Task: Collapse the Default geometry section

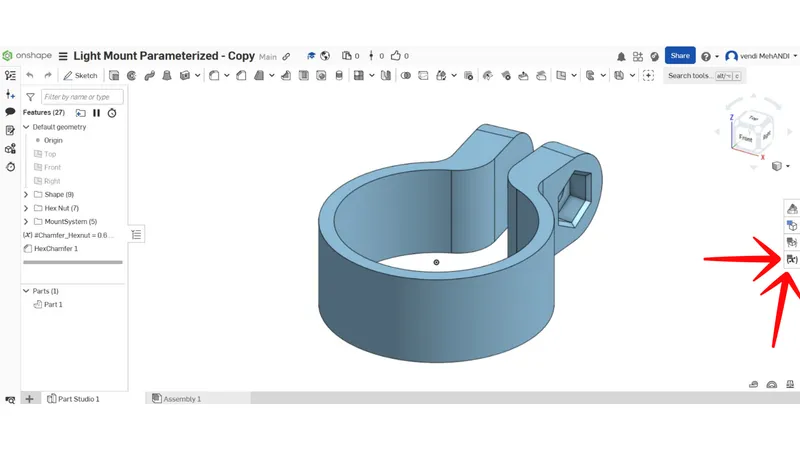Action: (26, 127)
